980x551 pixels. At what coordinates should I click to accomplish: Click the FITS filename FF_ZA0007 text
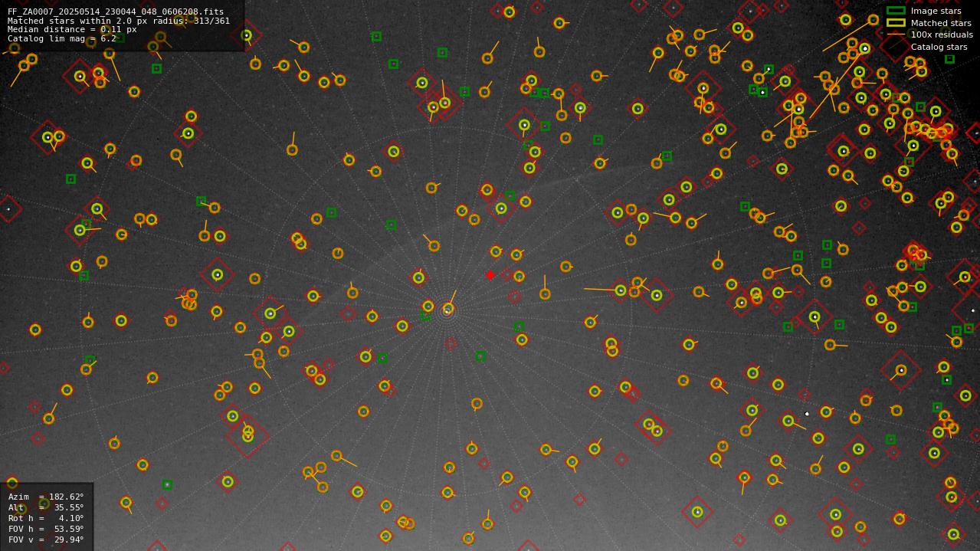click(116, 11)
